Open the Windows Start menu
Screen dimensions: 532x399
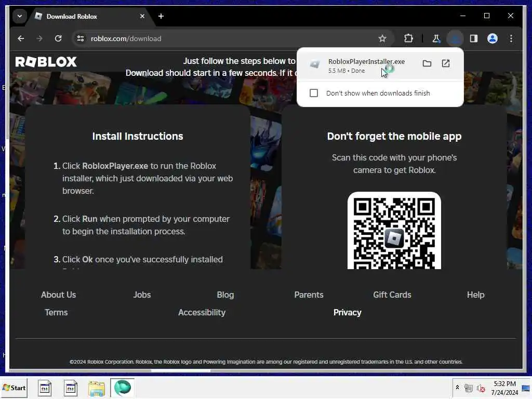pos(14,388)
